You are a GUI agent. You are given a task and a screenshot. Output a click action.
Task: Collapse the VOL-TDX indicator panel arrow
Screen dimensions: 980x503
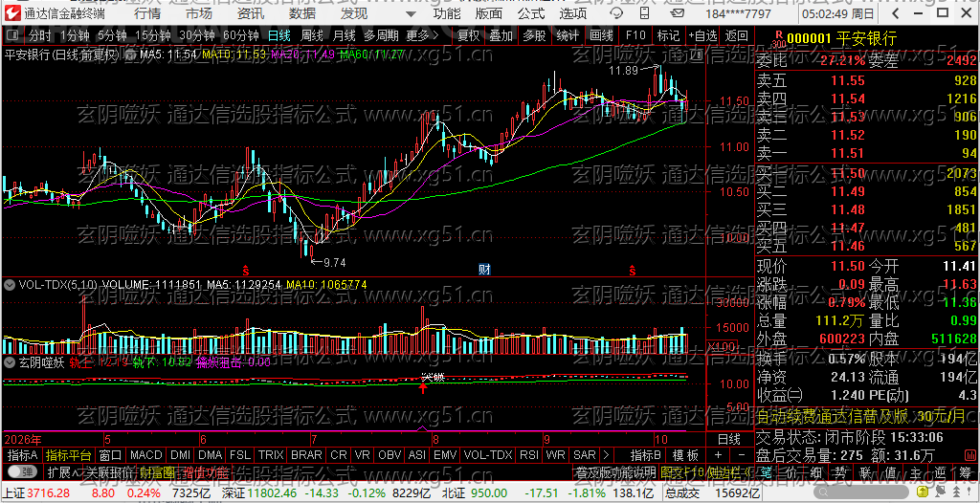point(10,285)
